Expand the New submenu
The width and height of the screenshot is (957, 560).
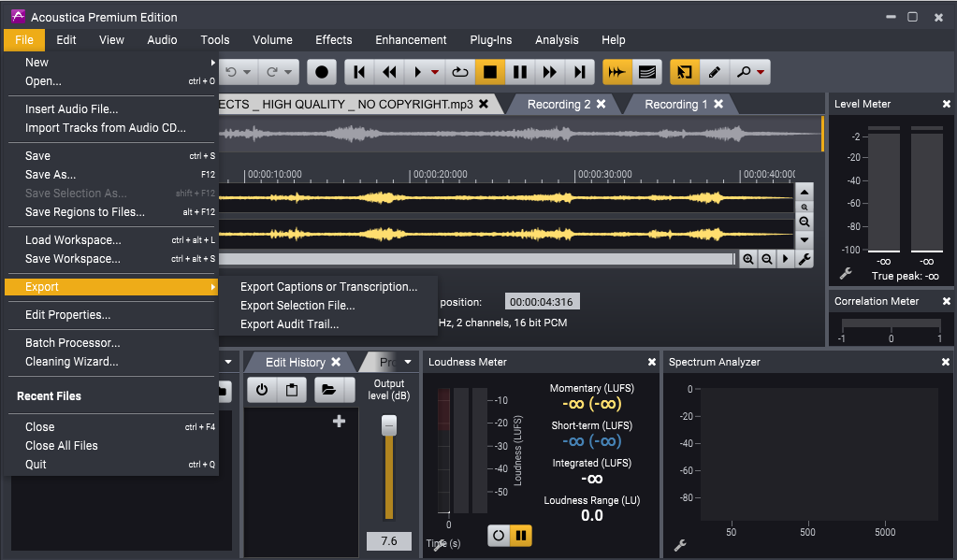pyautogui.click(x=111, y=63)
